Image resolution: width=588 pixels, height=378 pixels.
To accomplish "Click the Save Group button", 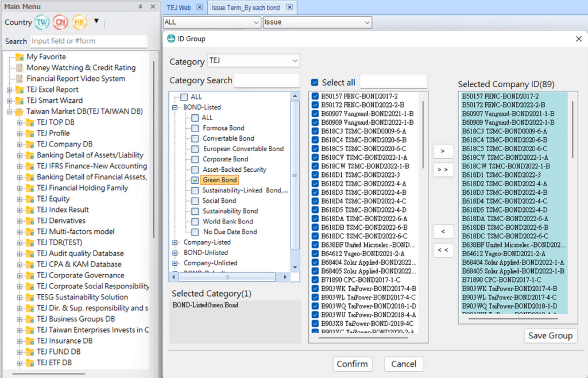I will tap(550, 335).
